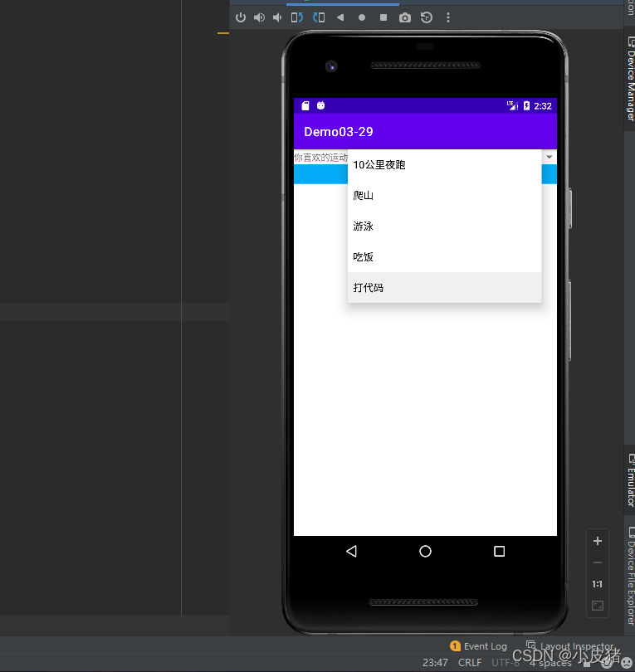
Task: Click the CRLF line separator indicator
Action: (470, 663)
